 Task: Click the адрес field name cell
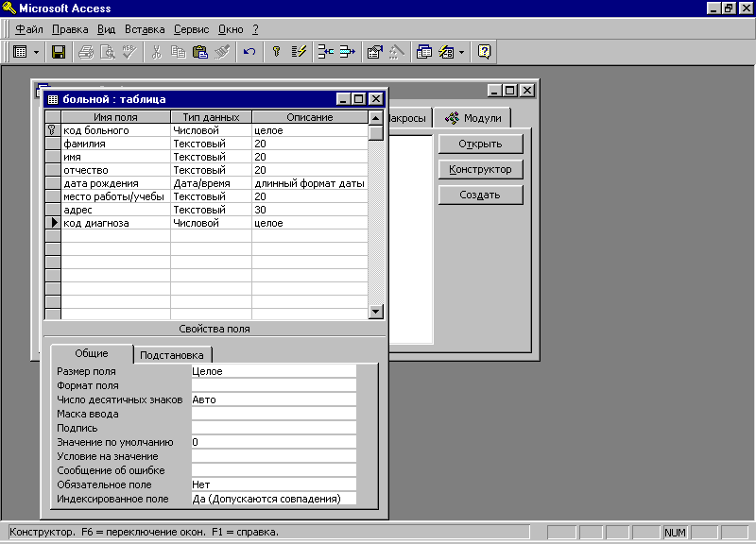[x=115, y=210]
